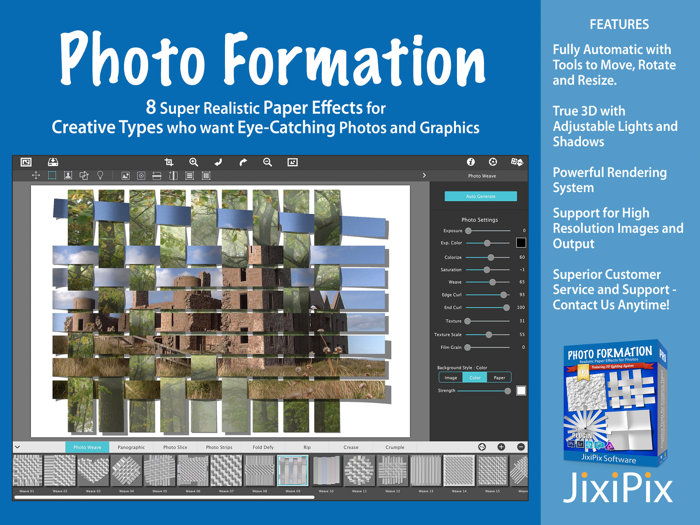
Task: Open a photo with the top-left image icon
Action: pyautogui.click(x=26, y=162)
